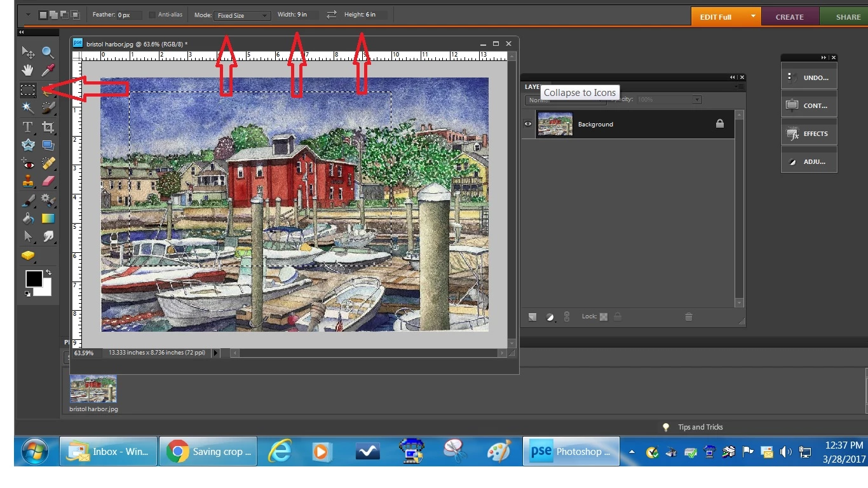Viewport: 868px width, 488px height.
Task: Open Tips and Tricks link
Action: [700, 427]
